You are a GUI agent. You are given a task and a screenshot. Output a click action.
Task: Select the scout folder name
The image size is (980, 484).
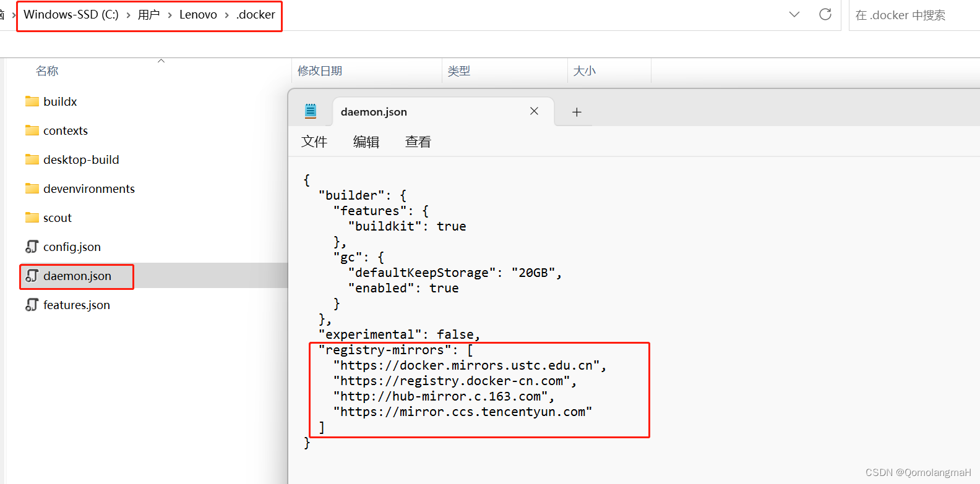coord(58,218)
